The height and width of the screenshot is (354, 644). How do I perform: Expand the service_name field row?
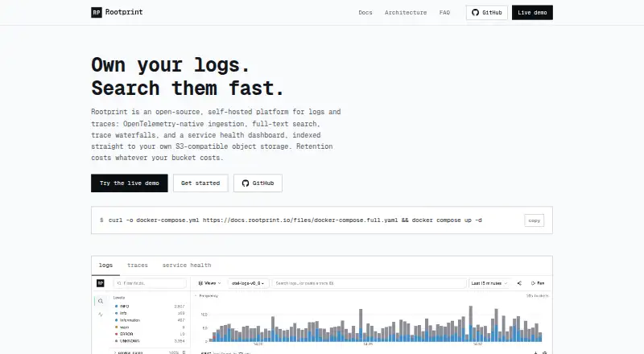[x=150, y=352]
